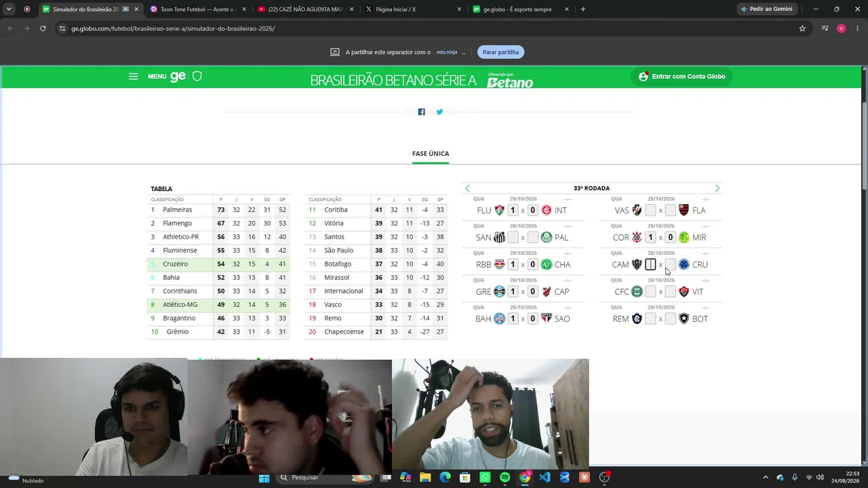Reload the page in Chrome
868x488 pixels.
pos(43,28)
